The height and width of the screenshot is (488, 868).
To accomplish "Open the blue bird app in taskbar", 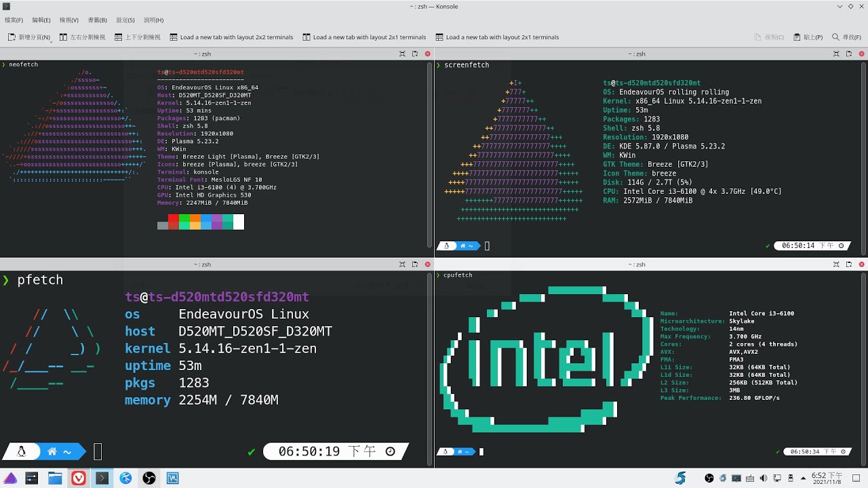I will pos(125,478).
